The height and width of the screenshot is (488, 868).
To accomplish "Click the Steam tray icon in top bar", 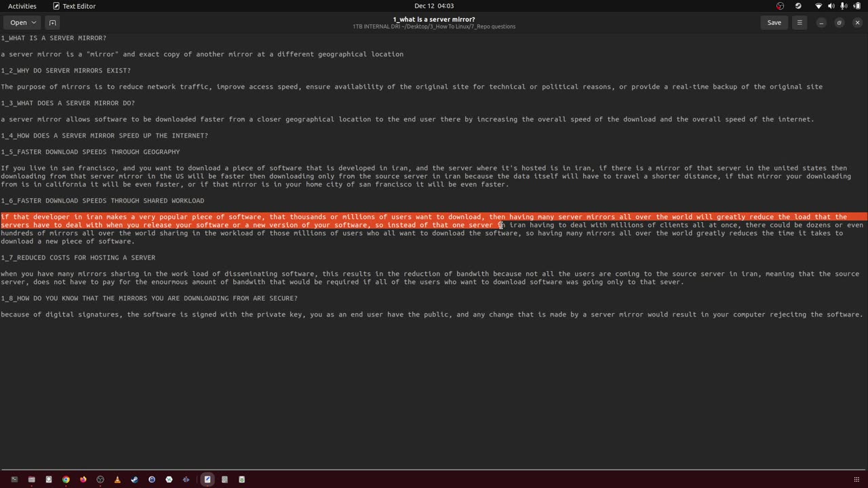I will pos(798,5).
